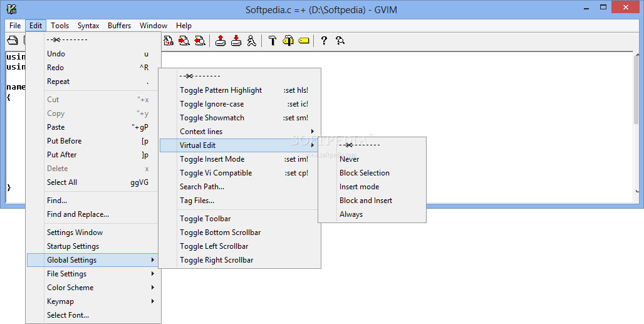Click the Find Help search icon
Screen dimensions: 644x324
click(x=340, y=40)
